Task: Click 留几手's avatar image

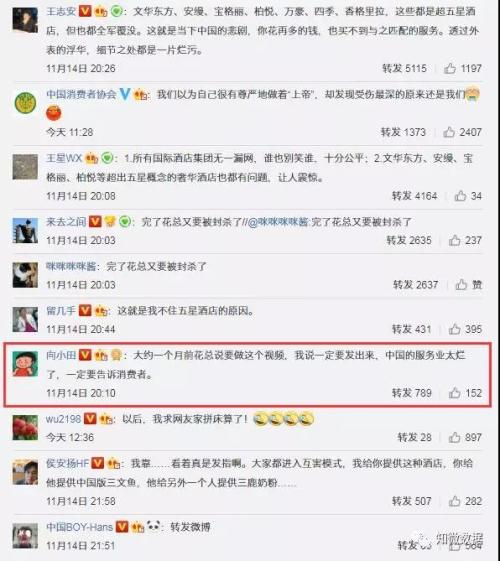Action: pyautogui.click(x=25, y=319)
